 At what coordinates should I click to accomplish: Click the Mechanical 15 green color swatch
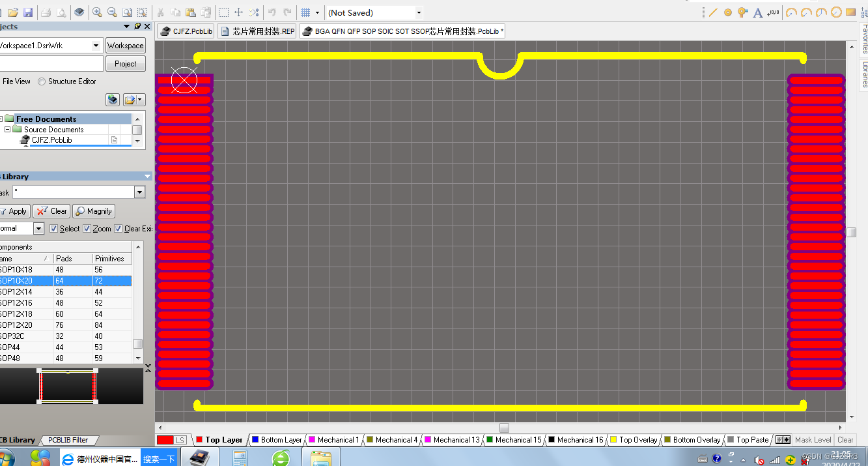490,440
